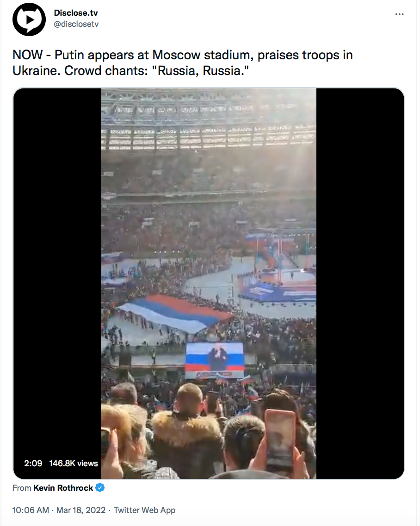Click the @disclosetv handle
The image size is (420, 526).
tap(76, 24)
